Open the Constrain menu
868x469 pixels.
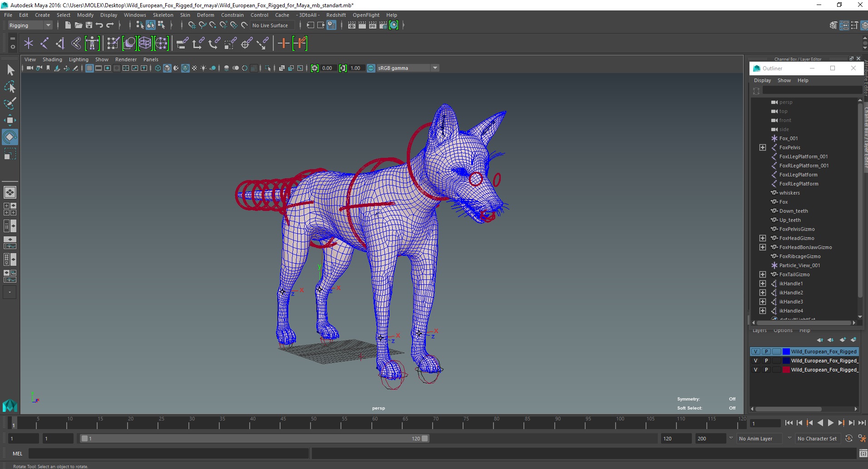tap(232, 15)
